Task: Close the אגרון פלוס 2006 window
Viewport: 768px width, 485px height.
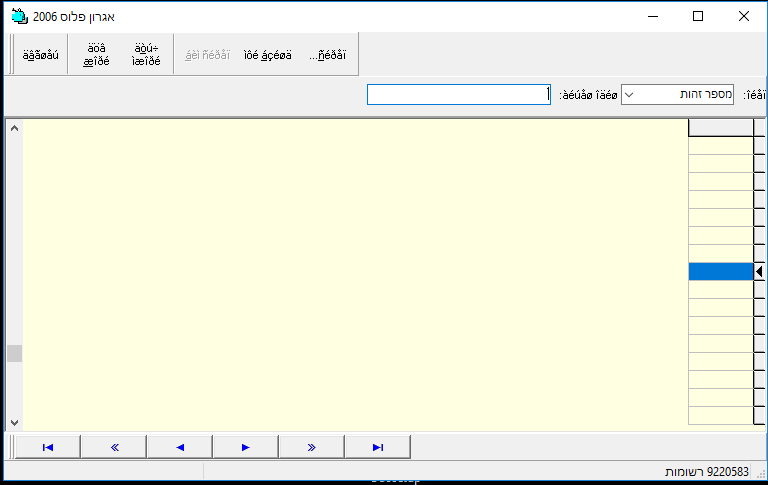Action: (744, 16)
